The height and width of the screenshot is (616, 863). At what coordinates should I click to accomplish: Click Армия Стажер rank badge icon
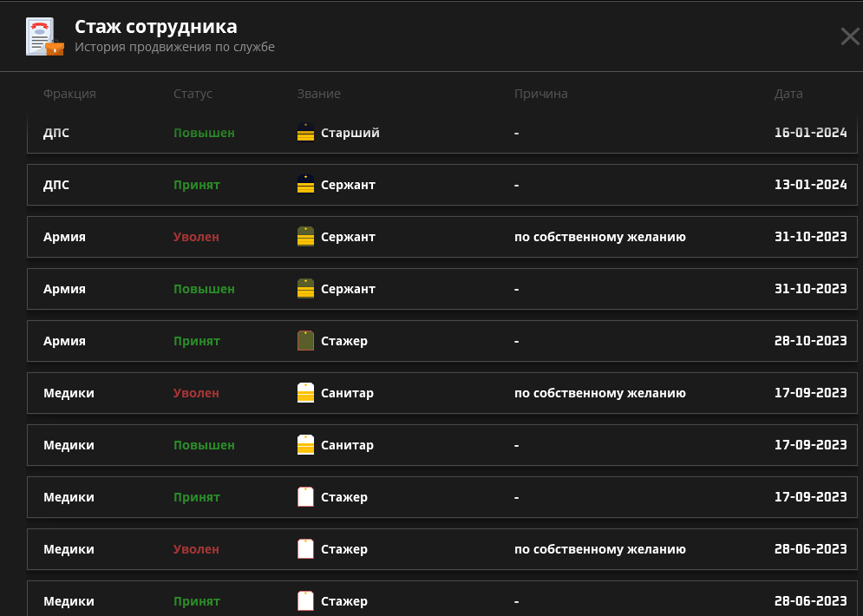pyautogui.click(x=305, y=341)
